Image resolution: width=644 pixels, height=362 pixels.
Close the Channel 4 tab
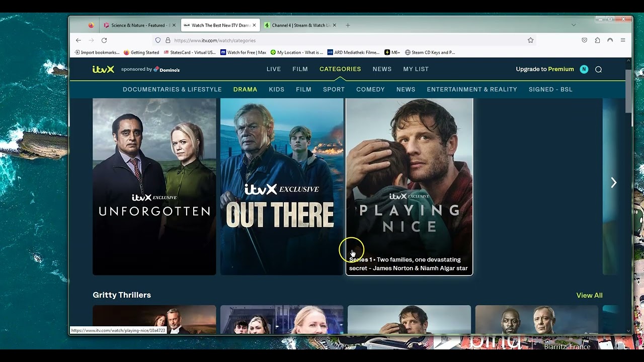point(335,25)
